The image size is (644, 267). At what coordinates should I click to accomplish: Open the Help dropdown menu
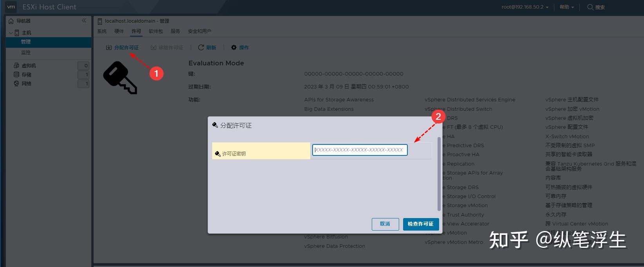[x=566, y=7]
